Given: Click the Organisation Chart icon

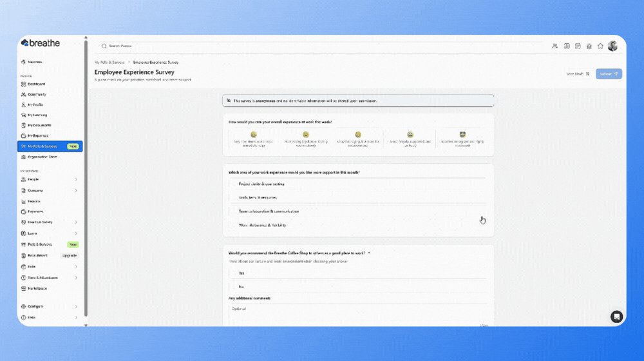Looking at the screenshot, I should click(23, 157).
